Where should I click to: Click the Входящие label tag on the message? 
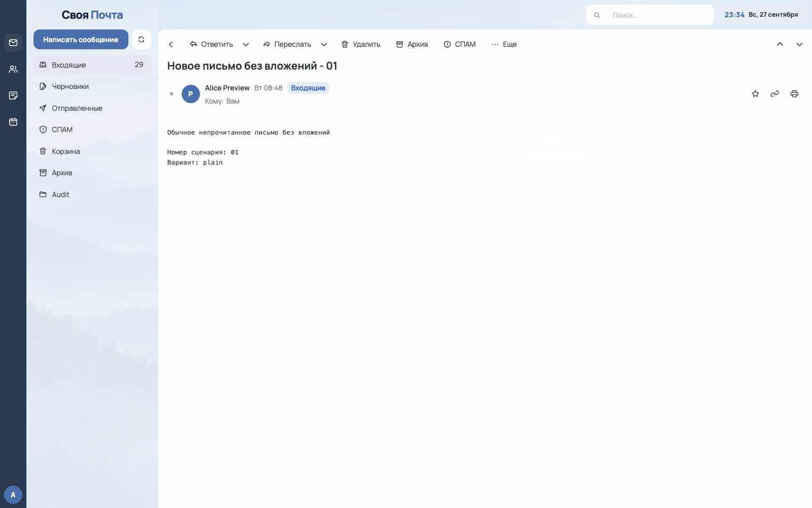coord(308,88)
